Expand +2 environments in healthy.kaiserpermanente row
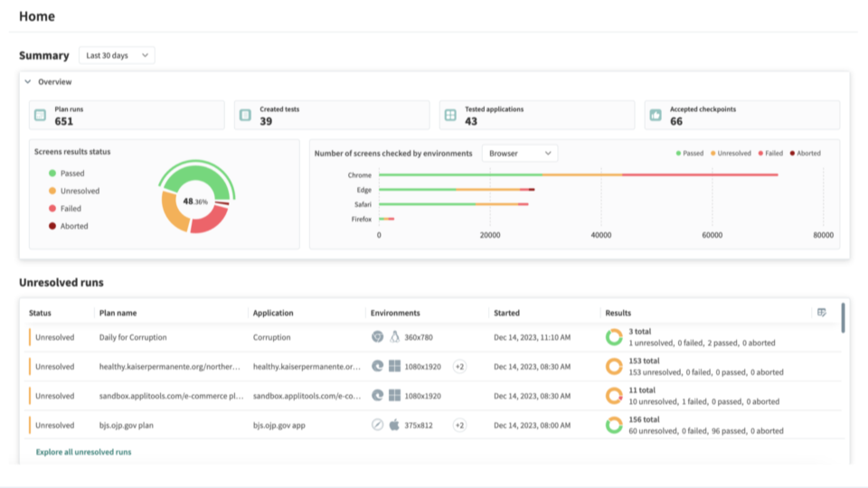The image size is (868, 488). (459, 367)
